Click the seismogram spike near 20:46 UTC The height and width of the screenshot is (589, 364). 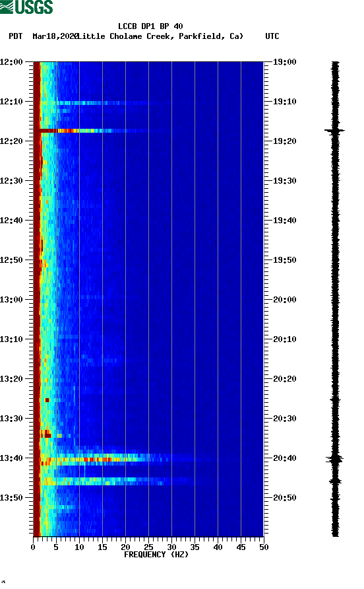tap(335, 481)
